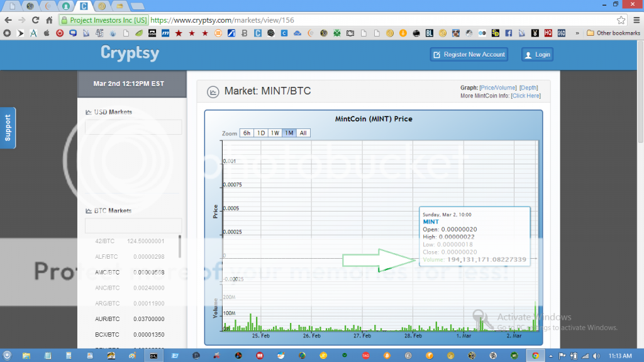This screenshot has width=644, height=362.
Task: Show hidden tray icons arrow
Action: click(x=551, y=356)
